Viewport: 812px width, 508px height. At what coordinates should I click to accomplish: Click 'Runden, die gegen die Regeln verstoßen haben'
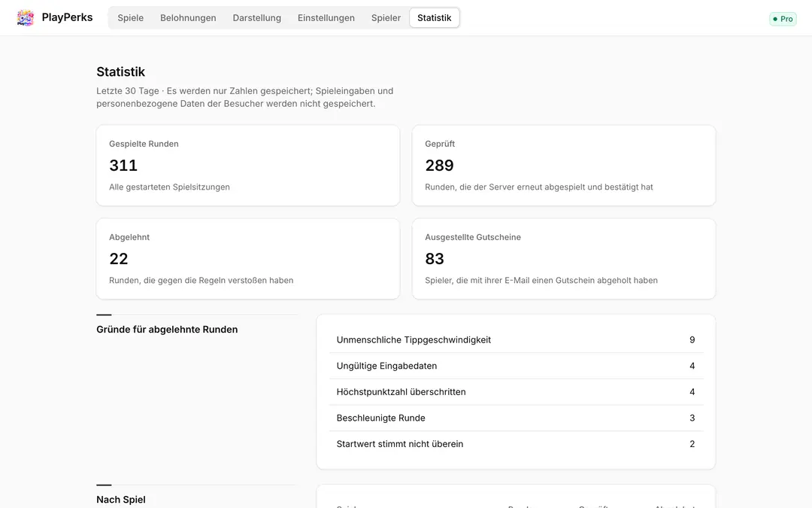201,280
